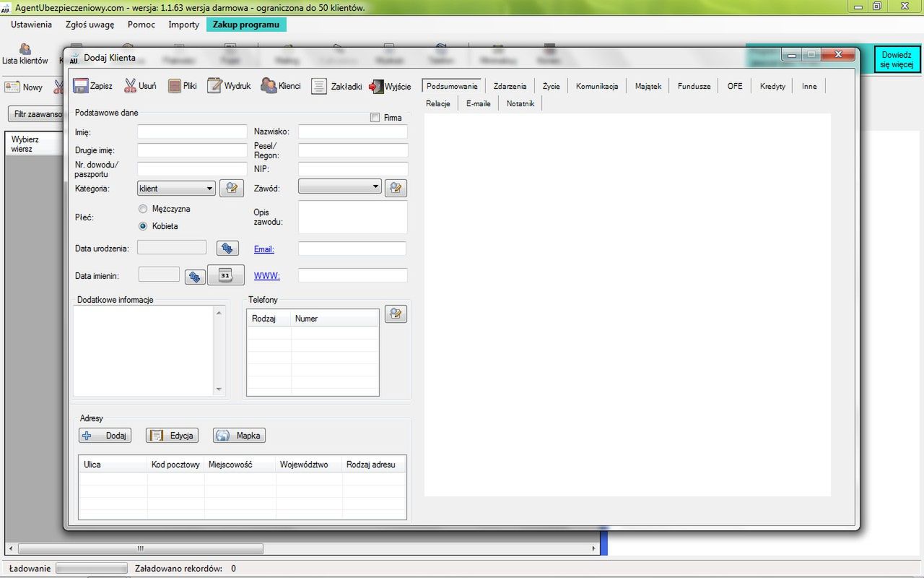Screen dimensions: 924x578
Task: Click the Usuń scissors icon
Action: 130,86
